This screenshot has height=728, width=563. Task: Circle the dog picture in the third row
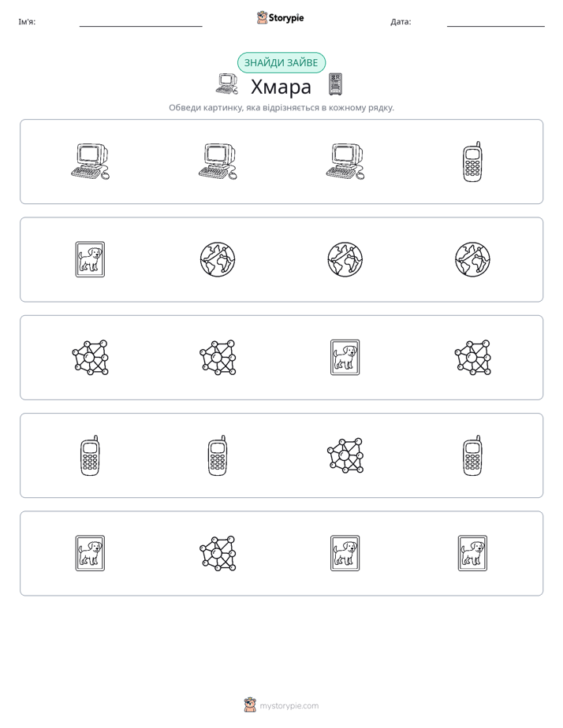point(345,358)
